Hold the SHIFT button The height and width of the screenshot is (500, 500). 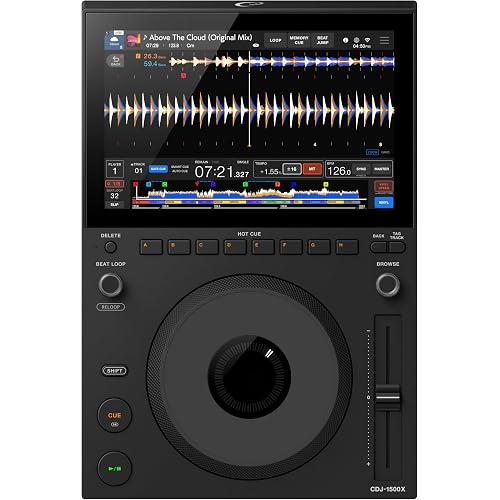(114, 371)
